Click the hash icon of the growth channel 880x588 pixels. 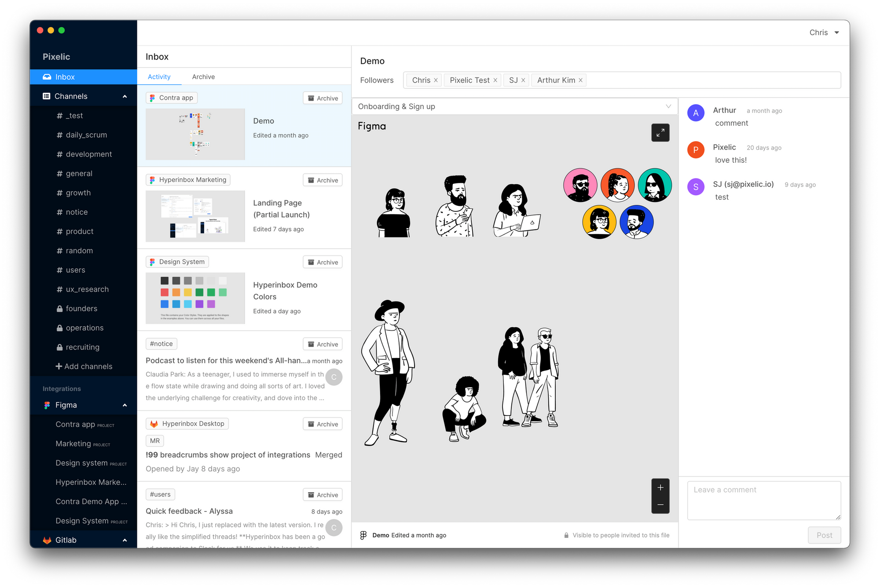point(59,193)
